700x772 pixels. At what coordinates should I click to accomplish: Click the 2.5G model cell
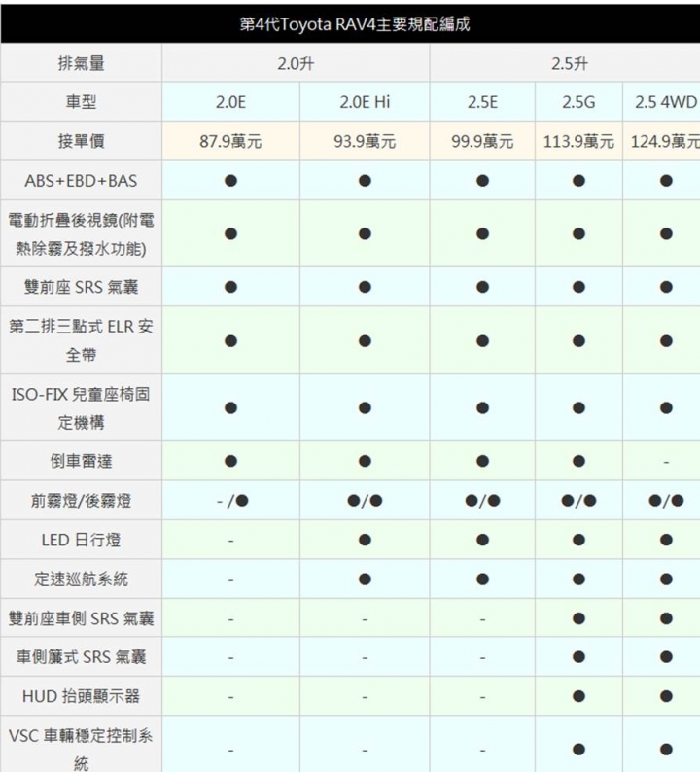(578, 102)
